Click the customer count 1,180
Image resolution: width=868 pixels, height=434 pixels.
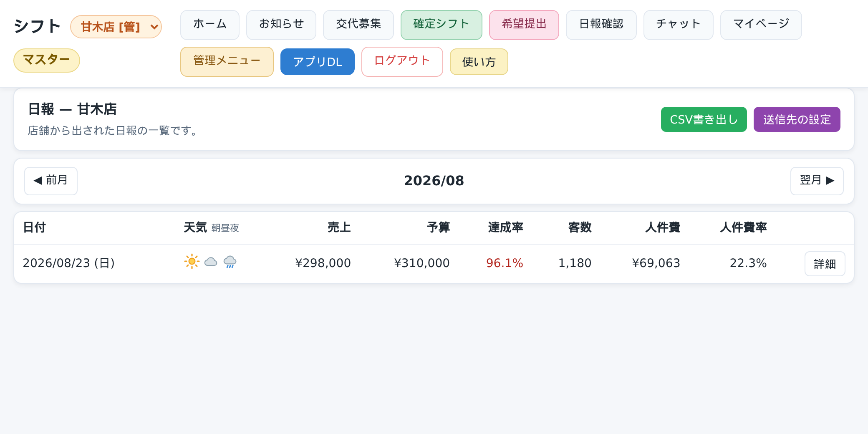575,263
